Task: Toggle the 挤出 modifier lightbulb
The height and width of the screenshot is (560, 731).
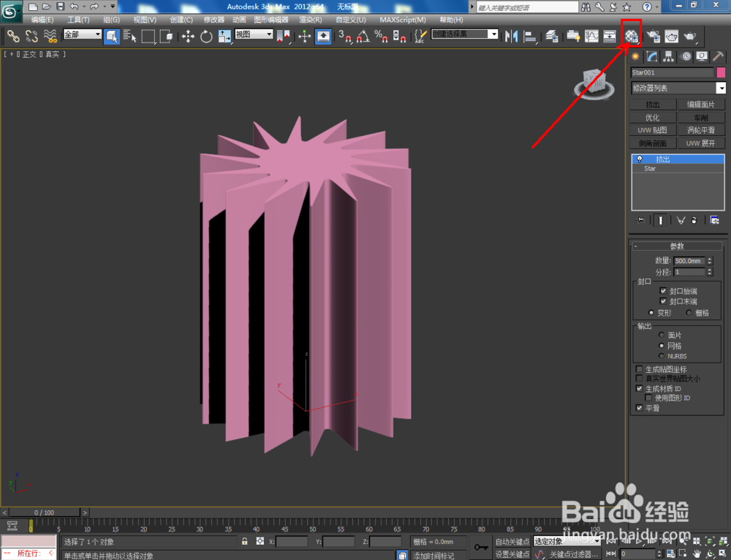Action: (x=640, y=159)
